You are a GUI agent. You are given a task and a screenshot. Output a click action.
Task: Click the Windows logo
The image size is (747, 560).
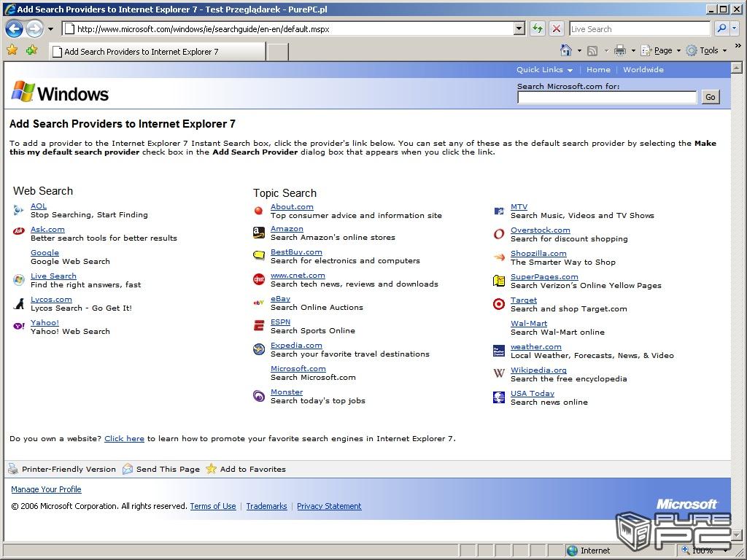pos(60,92)
